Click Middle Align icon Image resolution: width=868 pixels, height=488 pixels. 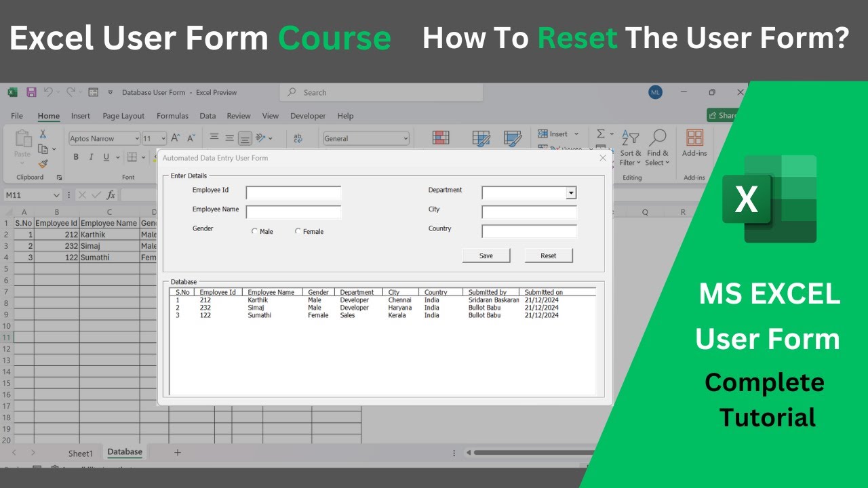click(230, 138)
